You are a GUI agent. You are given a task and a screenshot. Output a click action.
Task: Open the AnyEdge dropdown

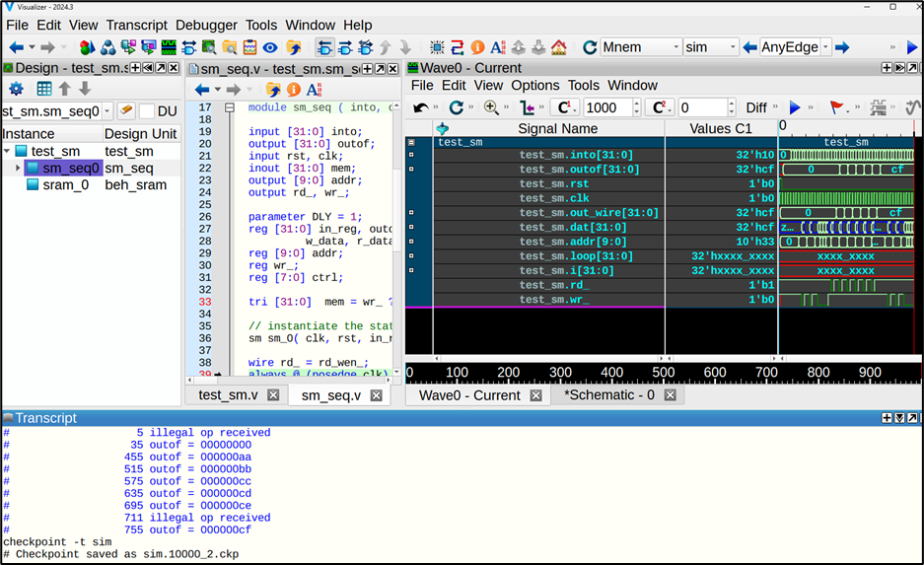coord(826,47)
